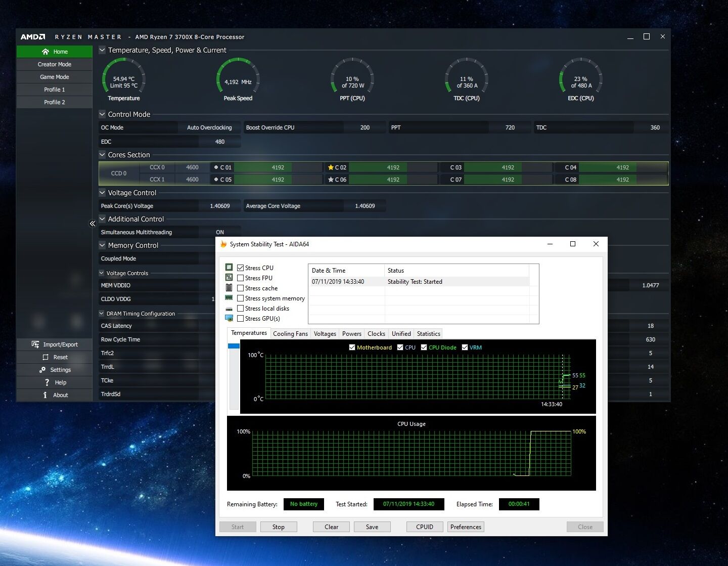Switch to the Cooling Fans tab
The height and width of the screenshot is (566, 728).
pyautogui.click(x=290, y=334)
